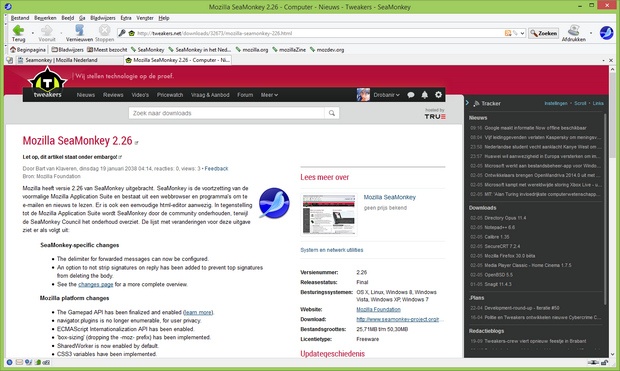Open Notepad++ 6.6 in Tracker downloads
The width and height of the screenshot is (620, 371).
pos(499,227)
